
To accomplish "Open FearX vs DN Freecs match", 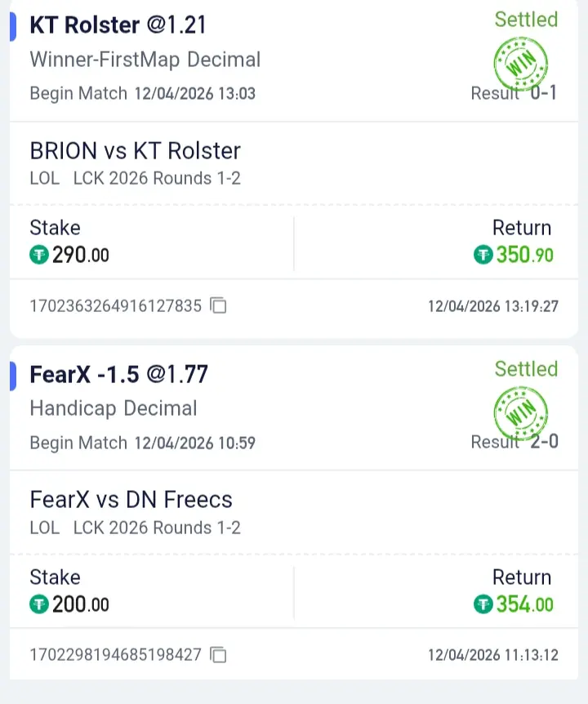I will [131, 500].
